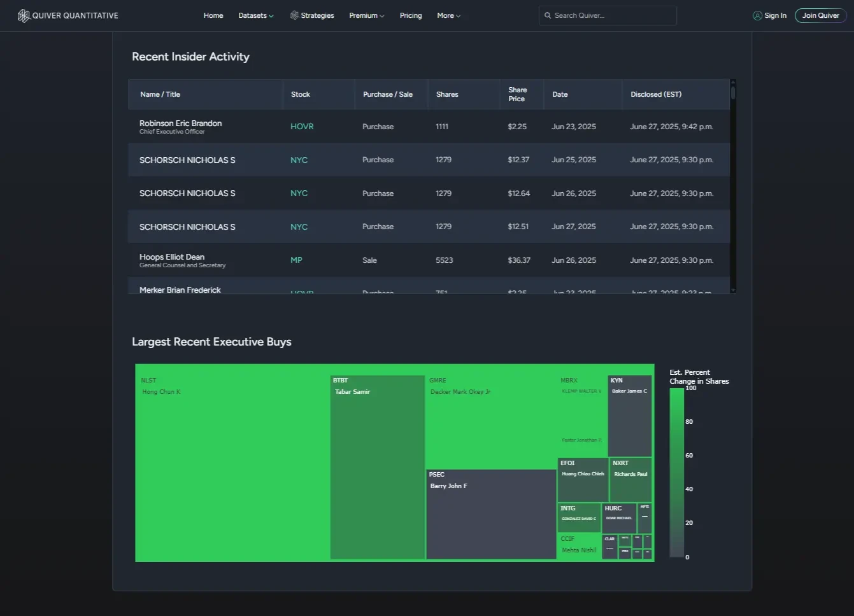Select the INTG Gonzalez David C block

(x=580, y=517)
